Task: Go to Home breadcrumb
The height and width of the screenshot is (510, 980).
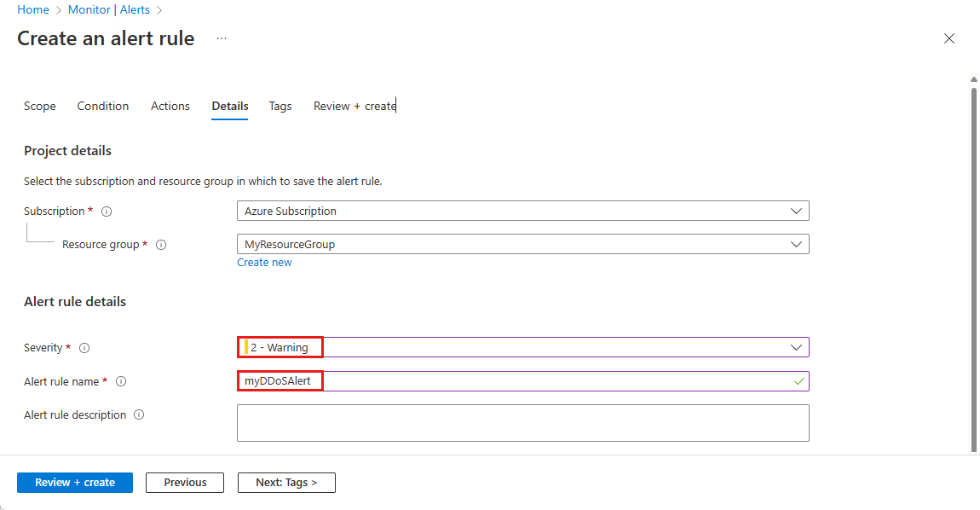Action: point(33,10)
